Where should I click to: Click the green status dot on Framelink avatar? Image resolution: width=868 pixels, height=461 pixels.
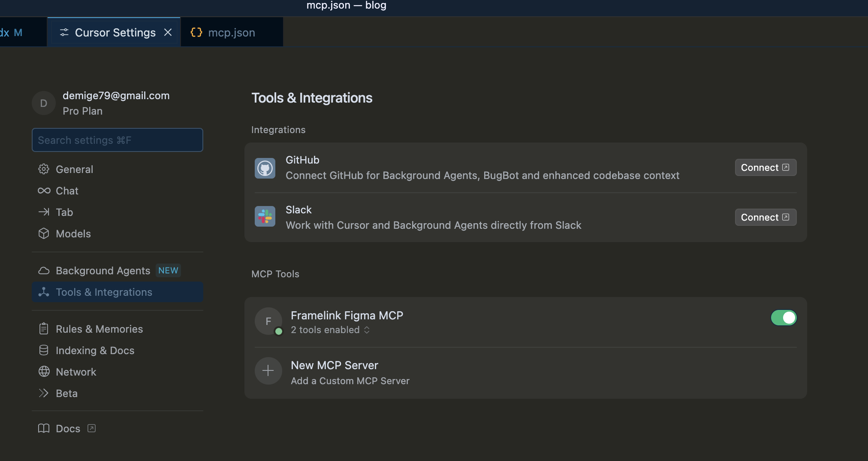click(279, 331)
